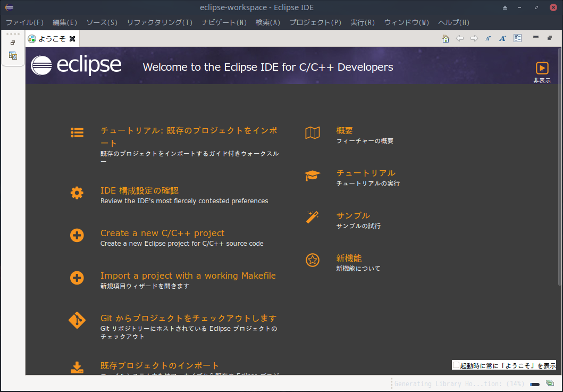Click the window stay-on-top arrow button

click(x=505, y=7)
